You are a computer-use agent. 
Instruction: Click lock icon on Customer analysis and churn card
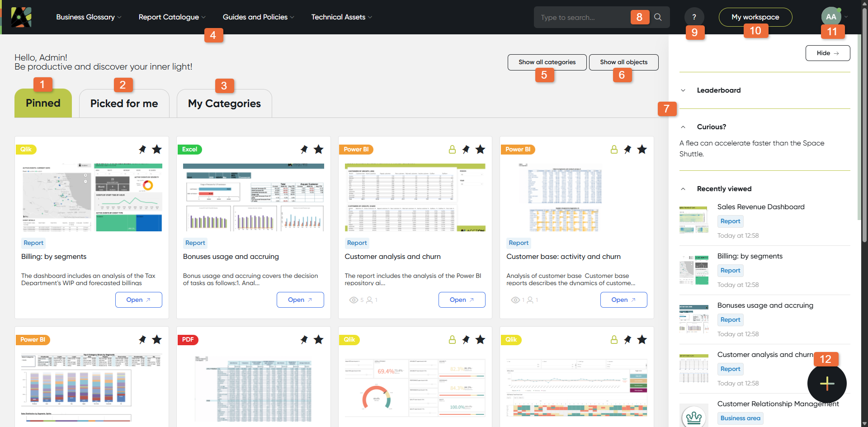452,150
